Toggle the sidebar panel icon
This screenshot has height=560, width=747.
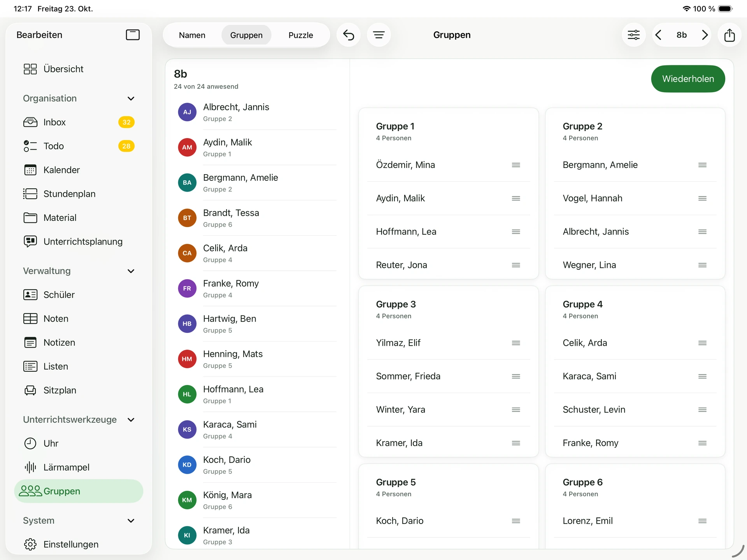pos(133,35)
